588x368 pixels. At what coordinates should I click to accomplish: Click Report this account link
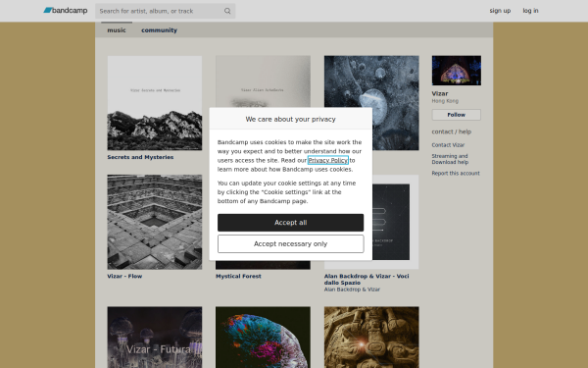[456, 173]
